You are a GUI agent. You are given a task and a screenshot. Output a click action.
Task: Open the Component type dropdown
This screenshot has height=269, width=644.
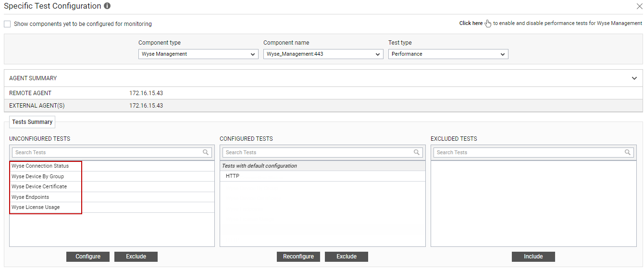tap(198, 54)
